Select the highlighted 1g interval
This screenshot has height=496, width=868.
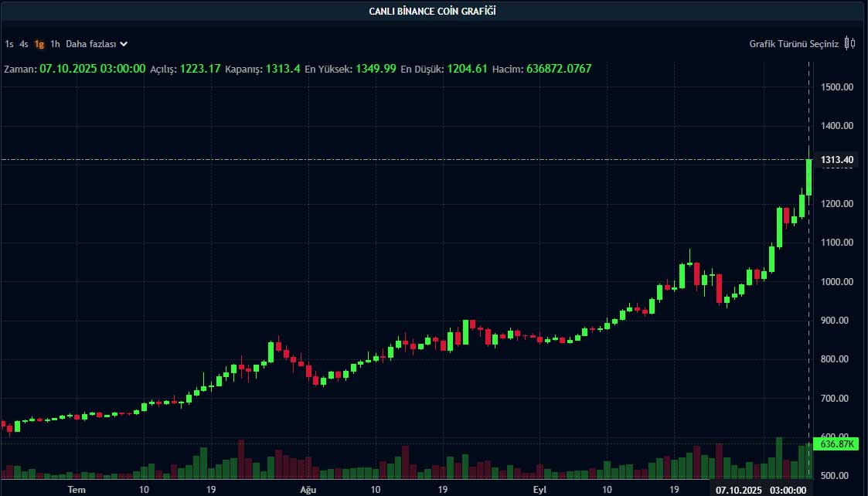[x=39, y=44]
